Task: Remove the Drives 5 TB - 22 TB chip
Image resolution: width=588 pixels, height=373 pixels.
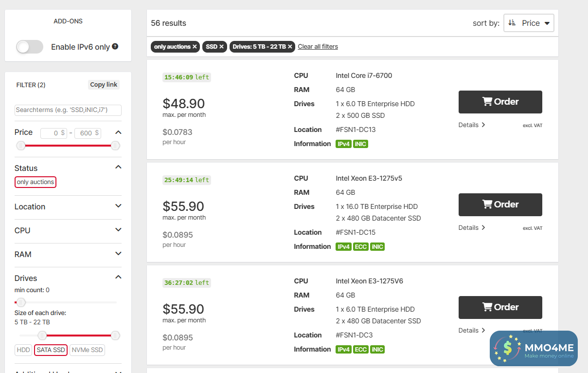Action: (290, 47)
